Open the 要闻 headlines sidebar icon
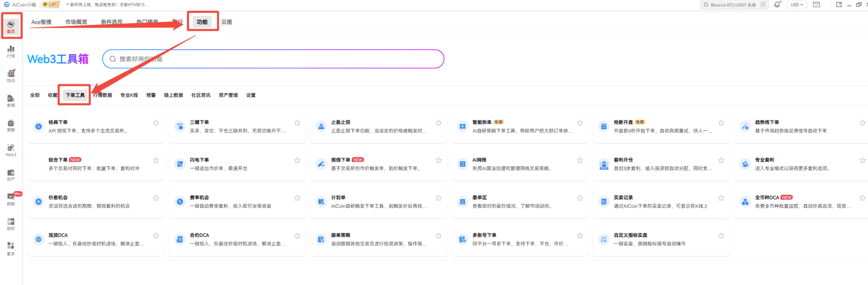Screen dimensions: 868x285 coord(11,101)
